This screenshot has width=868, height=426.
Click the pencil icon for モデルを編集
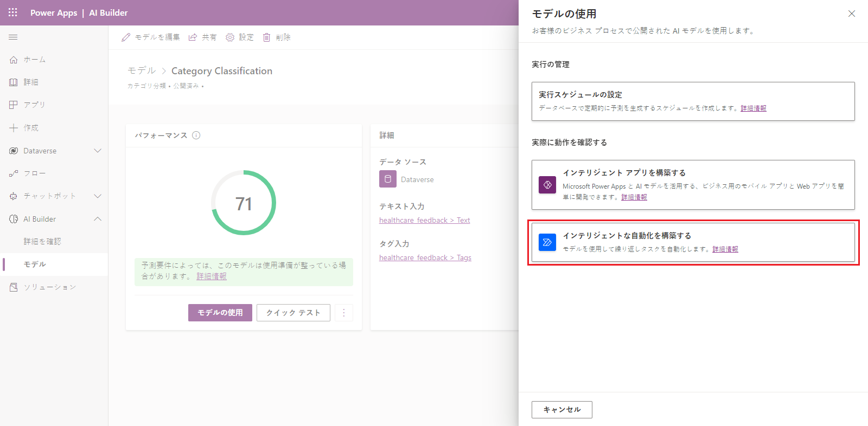click(x=126, y=37)
